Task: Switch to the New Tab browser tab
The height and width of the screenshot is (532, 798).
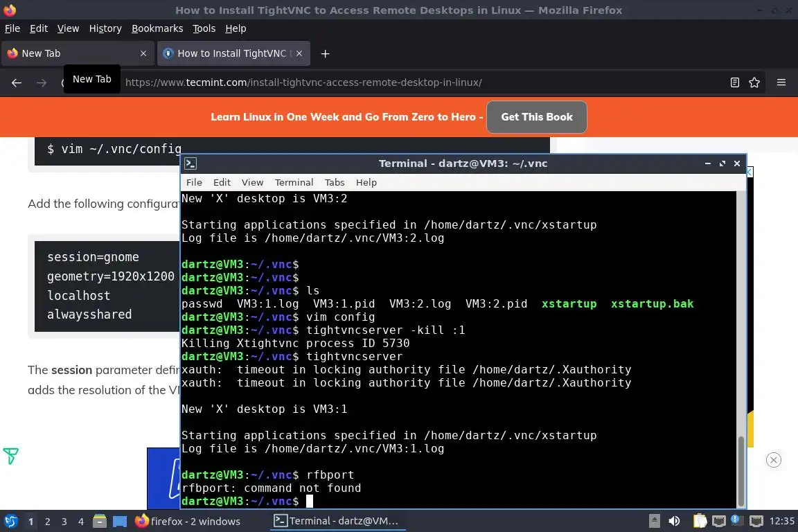Action: pyautogui.click(x=78, y=53)
